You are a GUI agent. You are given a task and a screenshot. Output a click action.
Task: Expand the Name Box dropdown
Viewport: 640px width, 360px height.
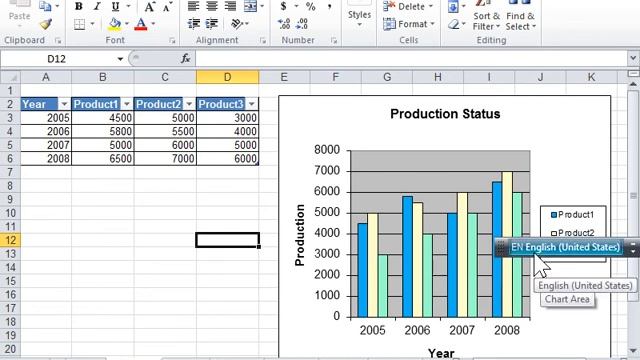(x=120, y=59)
